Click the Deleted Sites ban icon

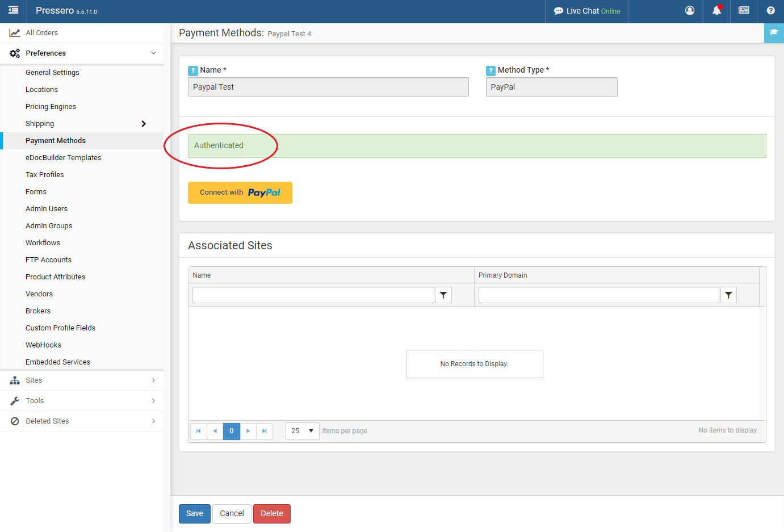pyautogui.click(x=15, y=421)
